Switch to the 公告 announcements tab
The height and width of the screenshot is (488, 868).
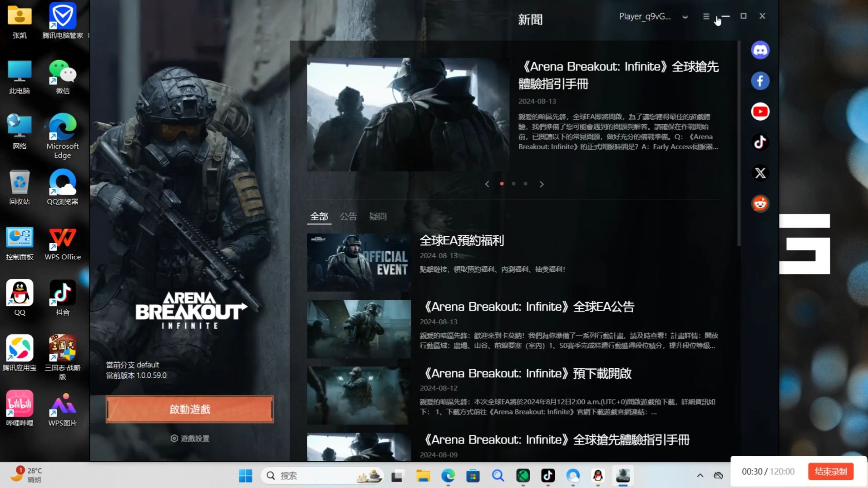[x=349, y=217]
